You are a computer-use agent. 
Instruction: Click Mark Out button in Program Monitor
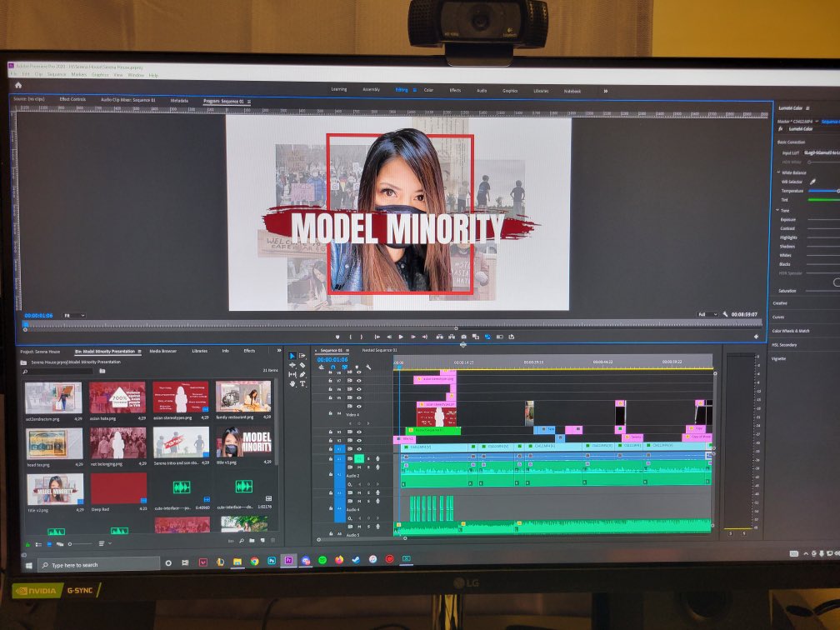pyautogui.click(x=362, y=337)
